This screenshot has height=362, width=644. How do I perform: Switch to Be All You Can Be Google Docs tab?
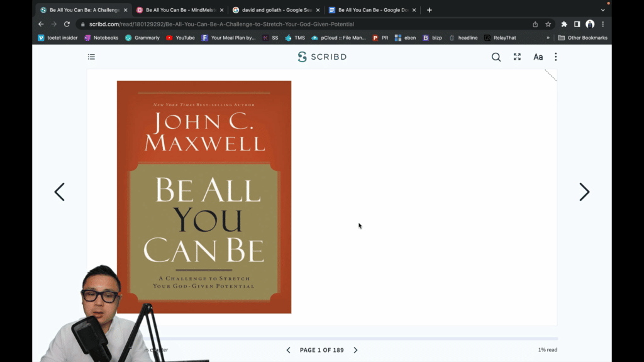point(372,10)
